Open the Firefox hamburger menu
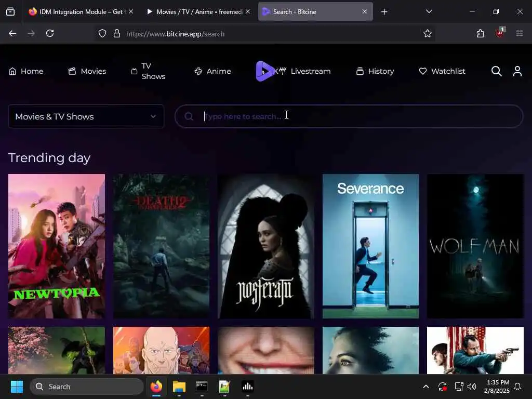Viewport: 532px width, 399px height. [x=520, y=33]
